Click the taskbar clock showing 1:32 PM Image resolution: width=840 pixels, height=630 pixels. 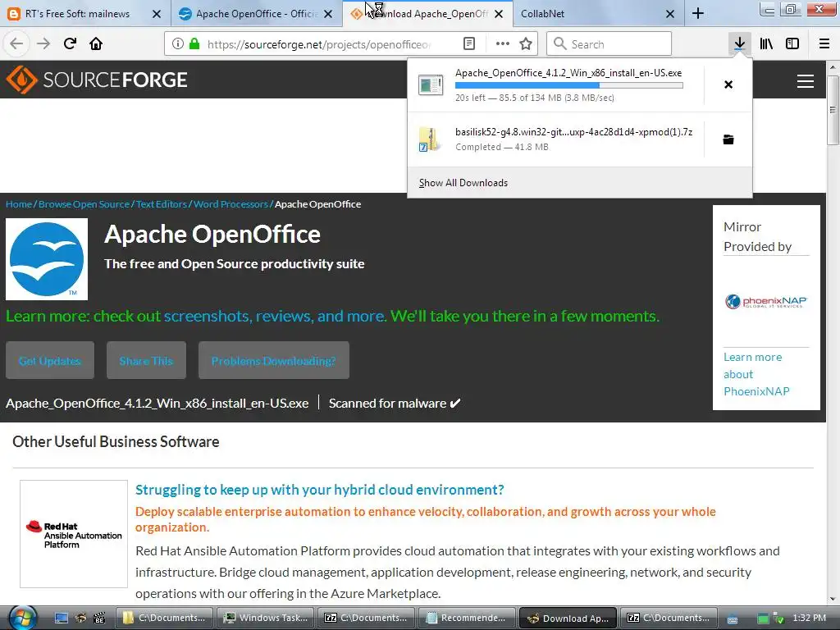[x=809, y=618]
